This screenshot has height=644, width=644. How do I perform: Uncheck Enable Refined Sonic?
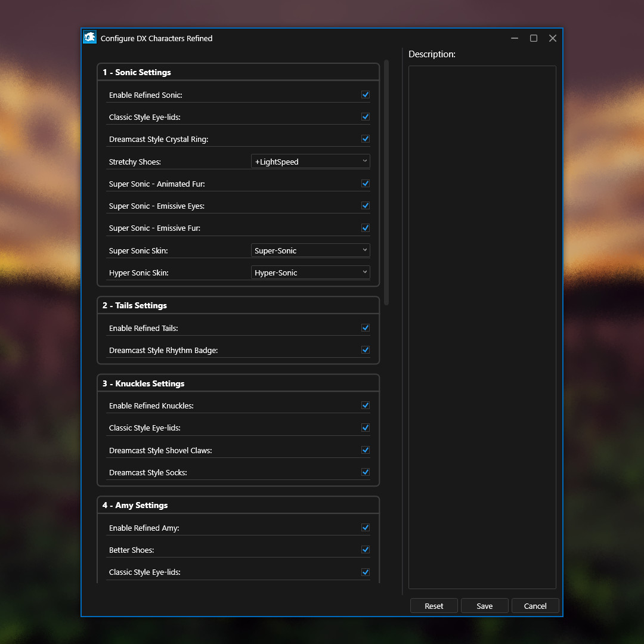(x=365, y=94)
